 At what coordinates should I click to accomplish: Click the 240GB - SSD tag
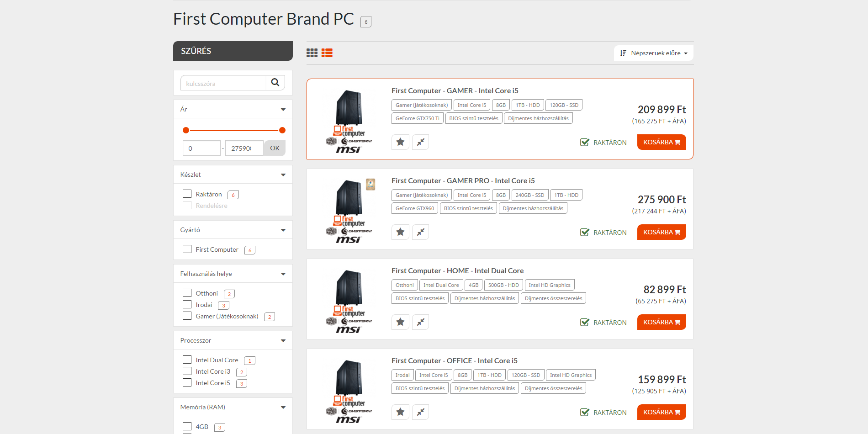pos(530,195)
